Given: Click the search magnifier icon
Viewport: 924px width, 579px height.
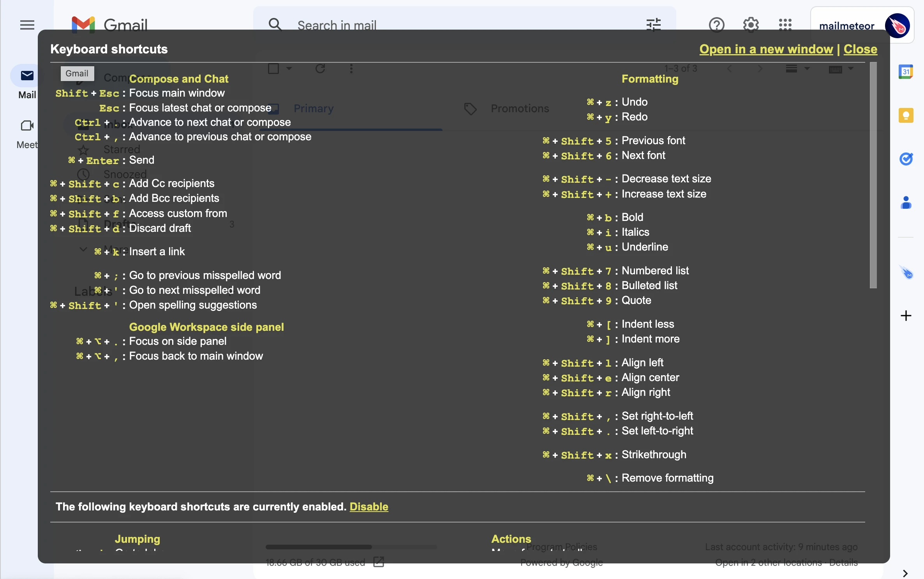Looking at the screenshot, I should (x=275, y=25).
